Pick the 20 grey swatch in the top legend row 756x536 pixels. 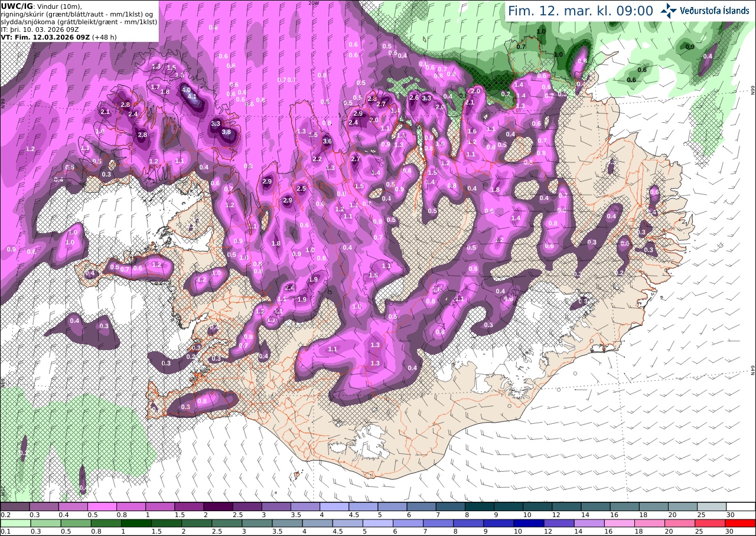pos(683,506)
